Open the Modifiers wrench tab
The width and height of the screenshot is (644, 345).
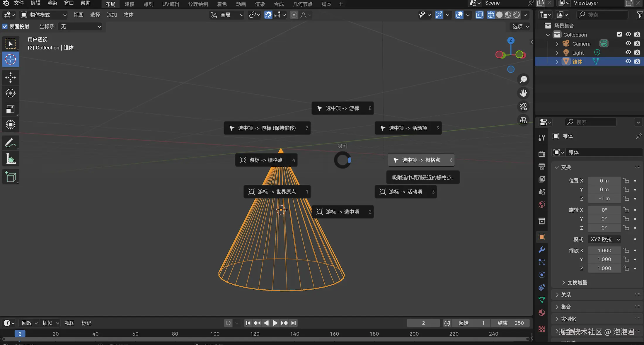click(x=542, y=250)
